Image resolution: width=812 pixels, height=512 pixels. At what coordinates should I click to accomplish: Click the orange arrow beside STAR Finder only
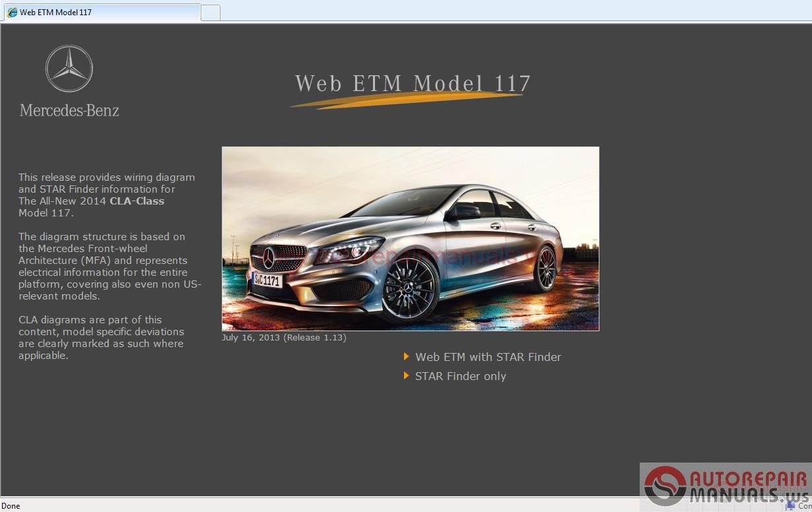[x=407, y=376]
